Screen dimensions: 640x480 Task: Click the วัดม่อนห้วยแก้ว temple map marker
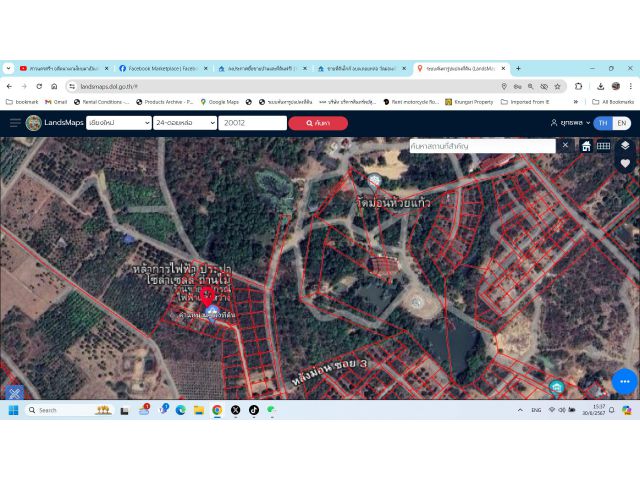[374, 180]
